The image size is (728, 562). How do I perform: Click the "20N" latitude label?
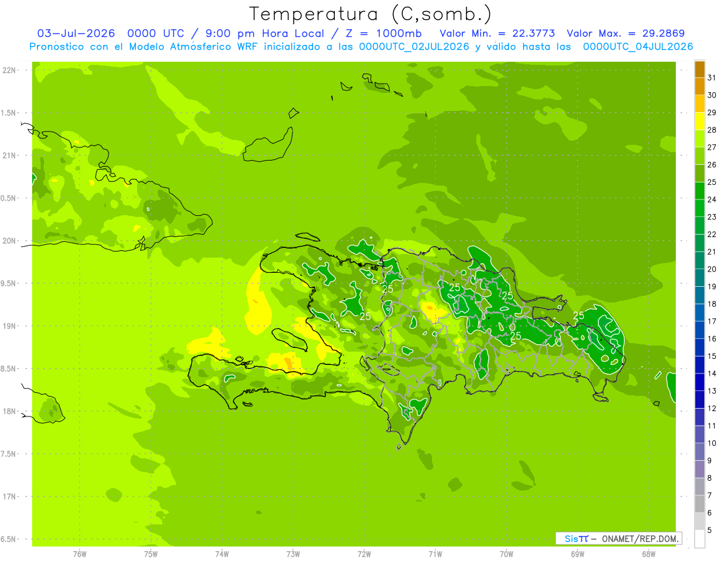[9, 241]
